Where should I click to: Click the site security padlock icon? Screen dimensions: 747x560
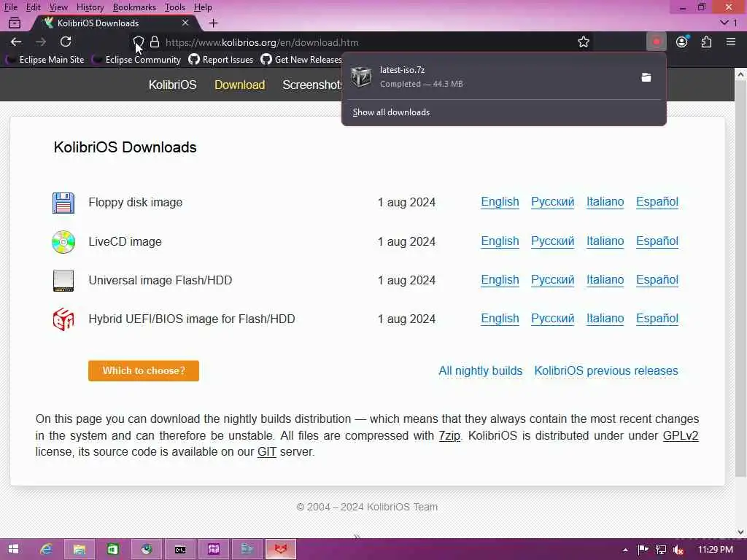[155, 42]
